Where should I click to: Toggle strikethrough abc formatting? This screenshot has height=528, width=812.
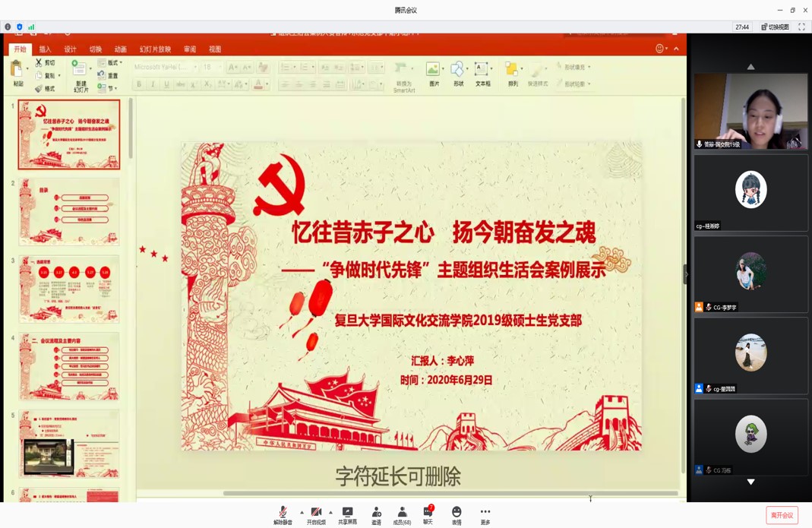pyautogui.click(x=180, y=84)
